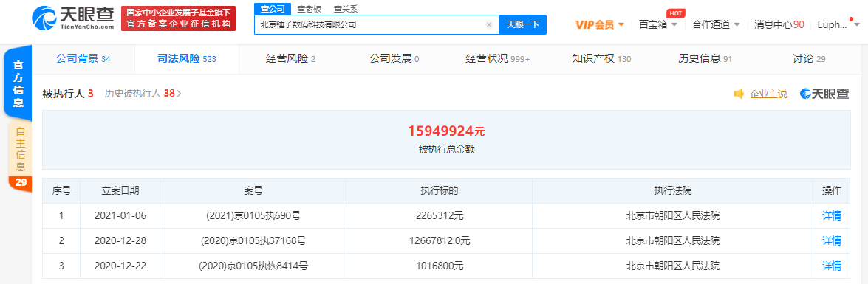Open 详情 for case (2021)京0105执690号
This screenshot has width=868, height=284.
[x=832, y=216]
